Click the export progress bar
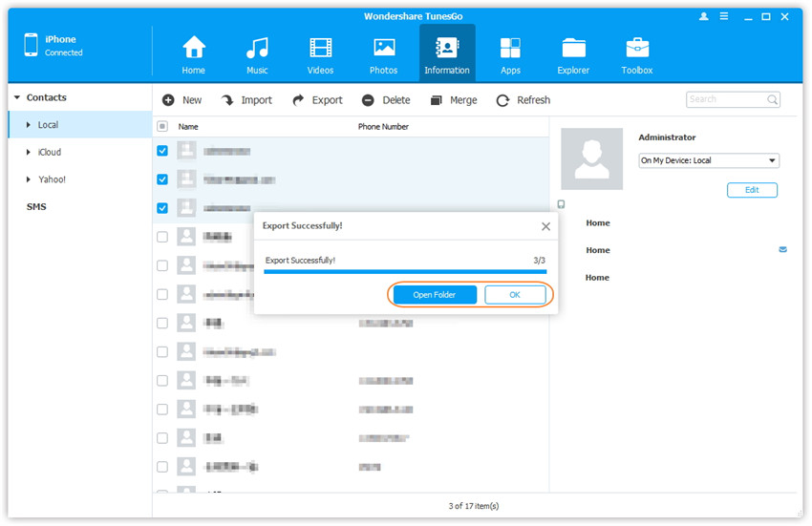Screen dimensions: 812x526 (x=405, y=272)
